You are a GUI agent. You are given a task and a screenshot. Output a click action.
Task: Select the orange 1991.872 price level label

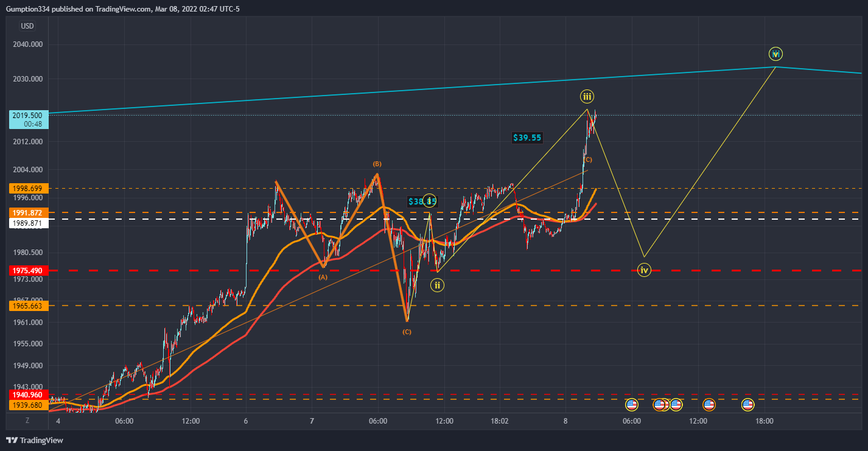(28, 212)
